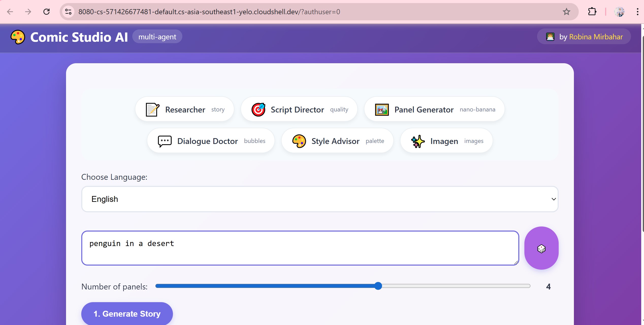644x325 pixels.
Task: Click the Panel Generator picture icon
Action: (382, 110)
